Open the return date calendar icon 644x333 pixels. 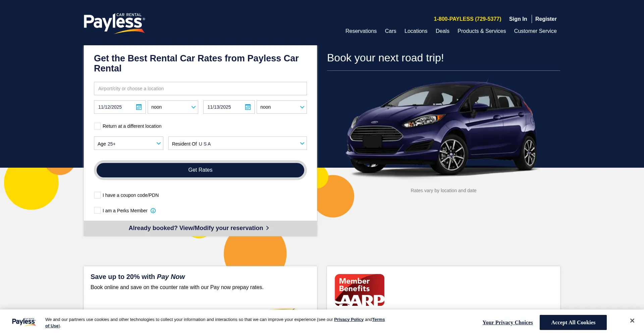[248, 107]
